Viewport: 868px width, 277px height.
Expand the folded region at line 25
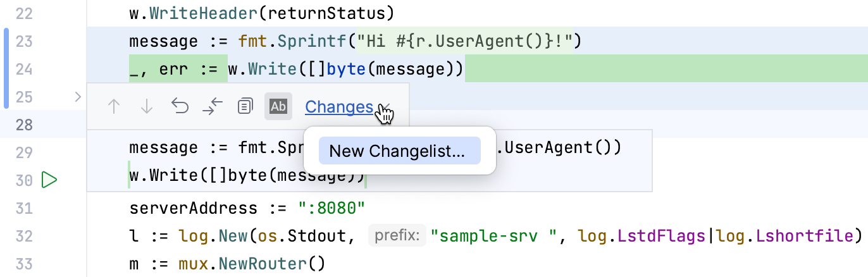(x=78, y=97)
